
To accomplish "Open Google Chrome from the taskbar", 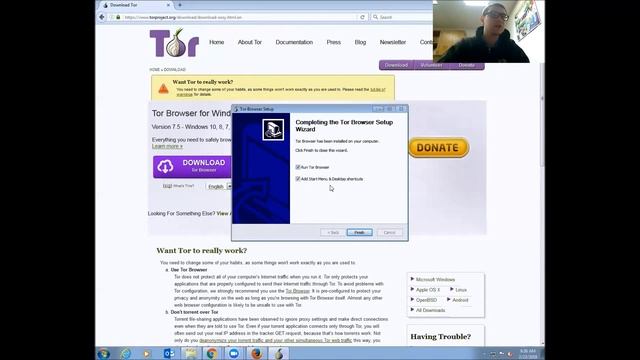I will [x=212, y=353].
